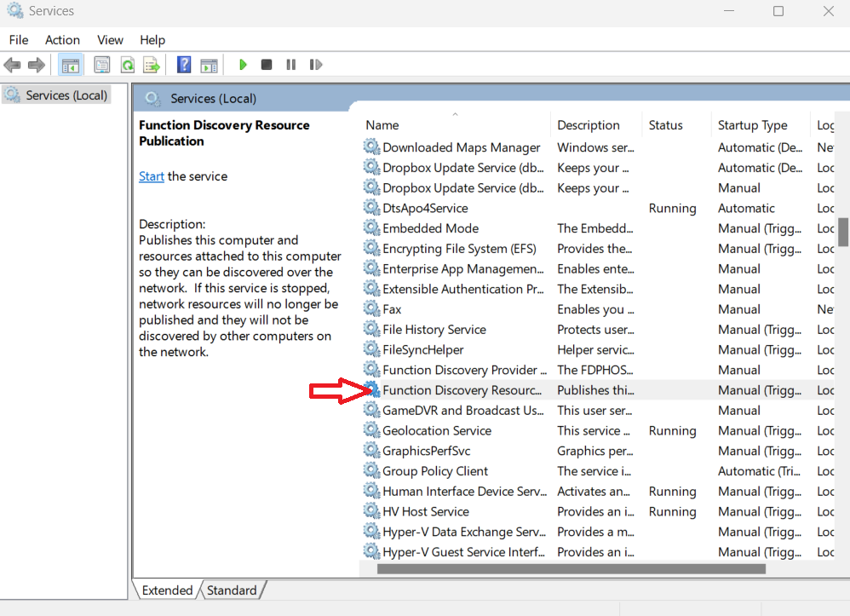Click the Start the service link
The height and width of the screenshot is (616, 850).
point(152,176)
